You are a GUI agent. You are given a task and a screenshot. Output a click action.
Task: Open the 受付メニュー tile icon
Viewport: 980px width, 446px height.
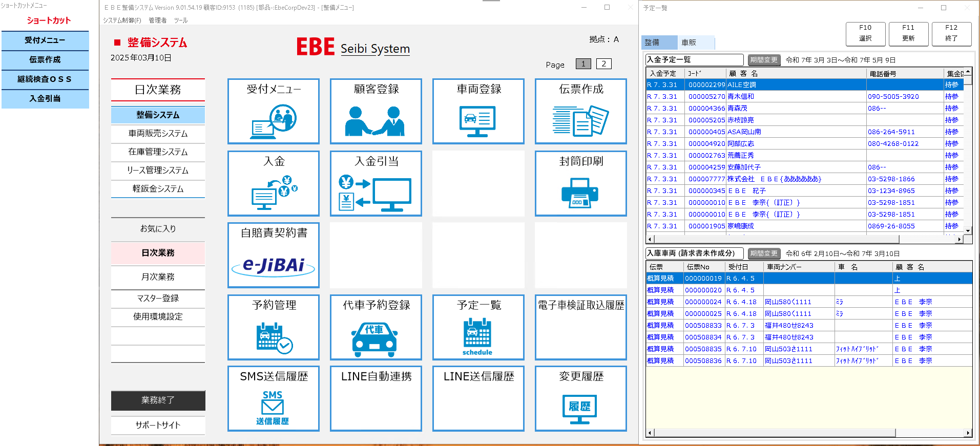pos(274,111)
